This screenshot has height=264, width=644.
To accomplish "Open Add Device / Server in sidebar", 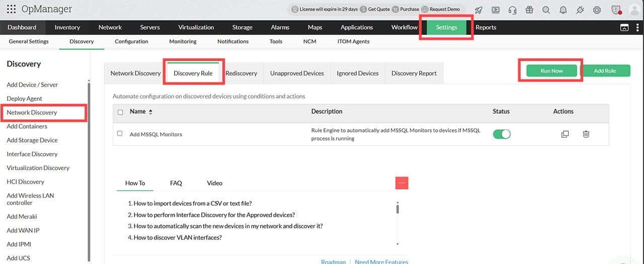I will pyautogui.click(x=32, y=85).
